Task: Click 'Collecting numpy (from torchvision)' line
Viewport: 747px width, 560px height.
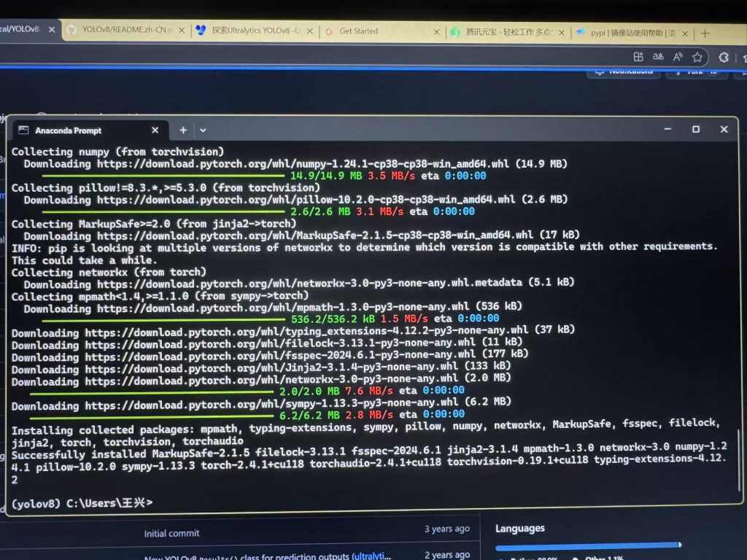Action: (117, 152)
